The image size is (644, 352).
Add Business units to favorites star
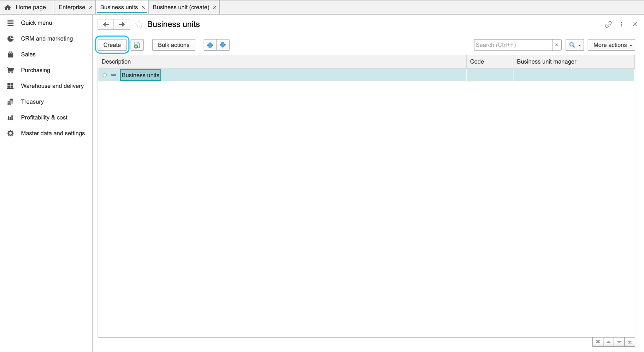(139, 24)
